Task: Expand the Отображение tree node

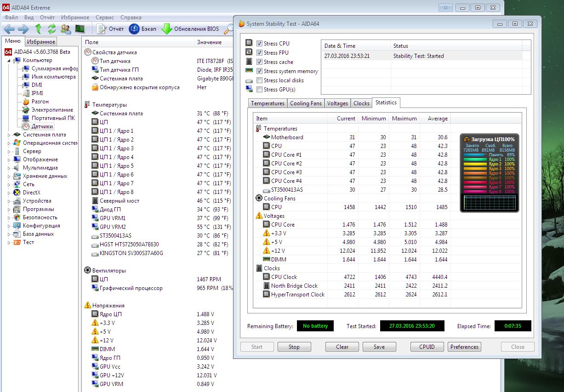Action: tap(10, 159)
